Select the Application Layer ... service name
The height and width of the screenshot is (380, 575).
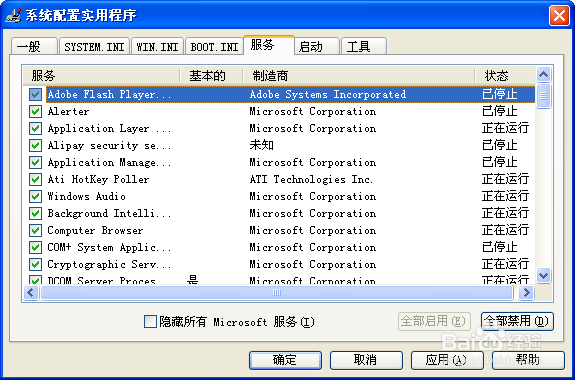[109, 128]
